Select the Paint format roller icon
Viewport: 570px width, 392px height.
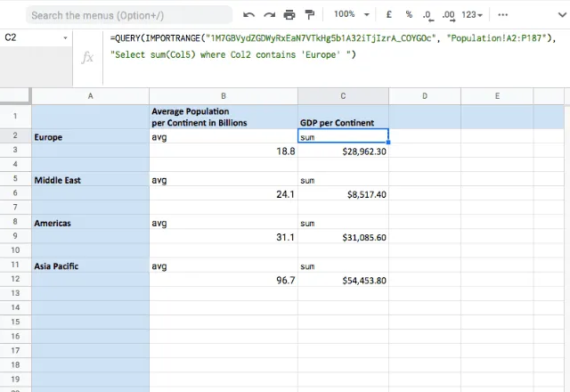click(x=309, y=15)
